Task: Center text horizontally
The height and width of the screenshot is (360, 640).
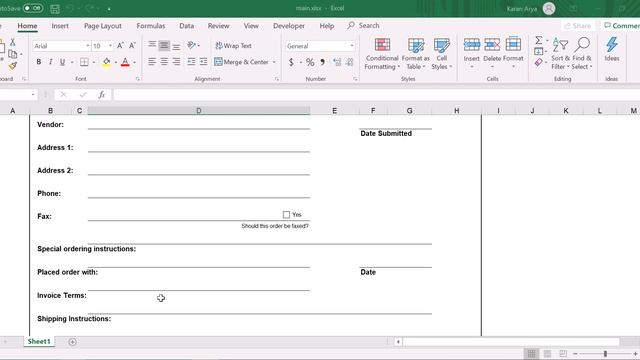Action: click(x=164, y=62)
